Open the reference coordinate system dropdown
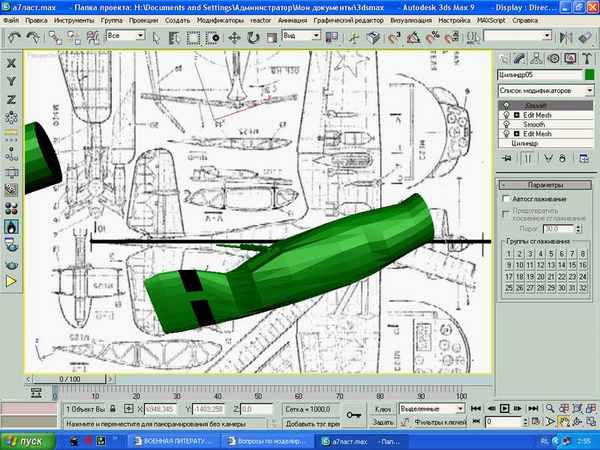The image size is (600, 450). 301,36
